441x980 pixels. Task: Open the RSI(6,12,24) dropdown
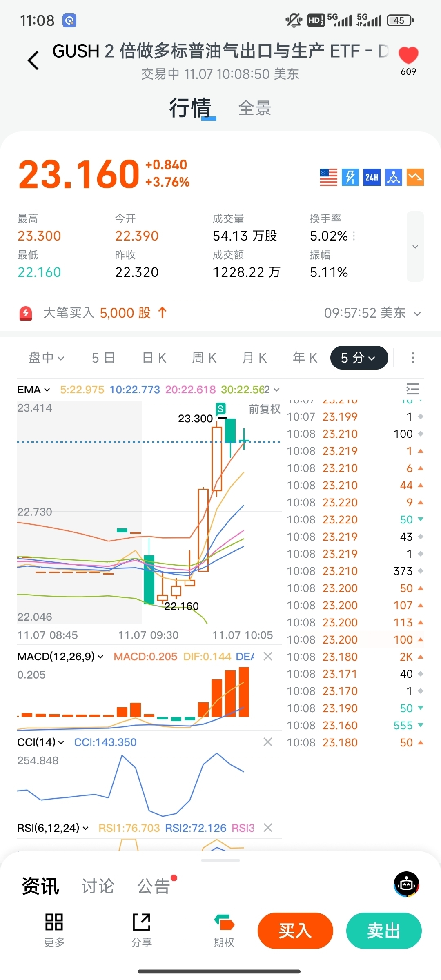tap(53, 828)
